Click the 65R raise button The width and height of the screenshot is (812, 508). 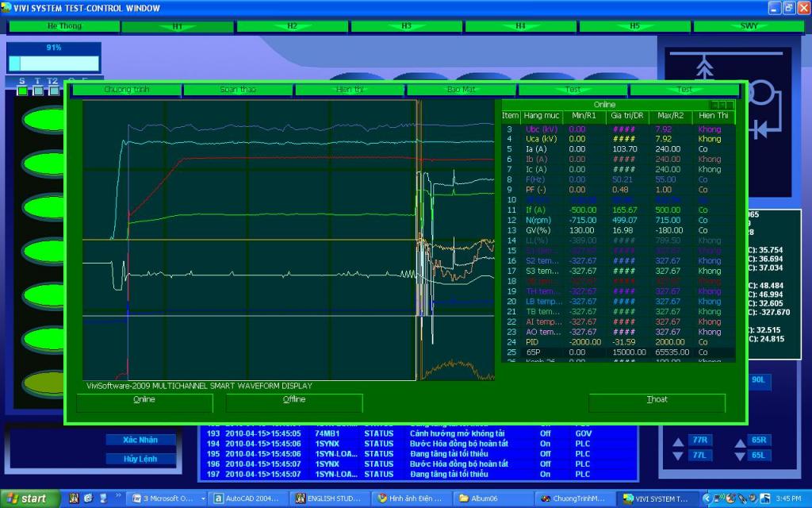point(759,440)
